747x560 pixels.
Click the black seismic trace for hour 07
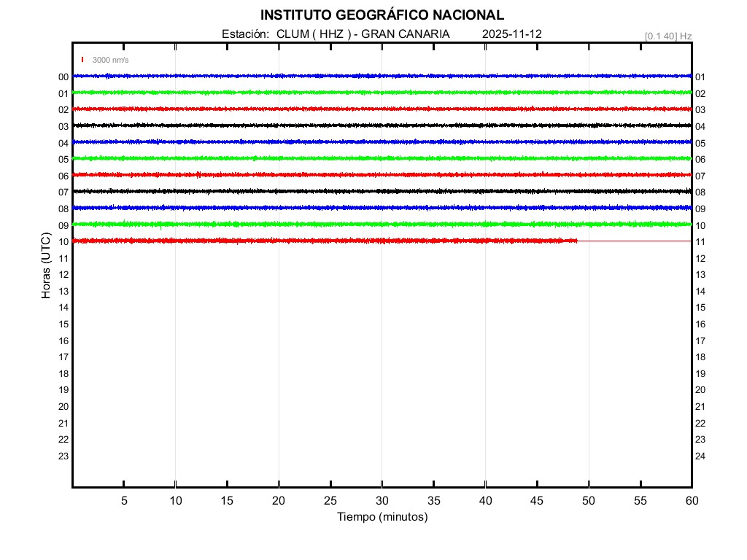[382, 191]
